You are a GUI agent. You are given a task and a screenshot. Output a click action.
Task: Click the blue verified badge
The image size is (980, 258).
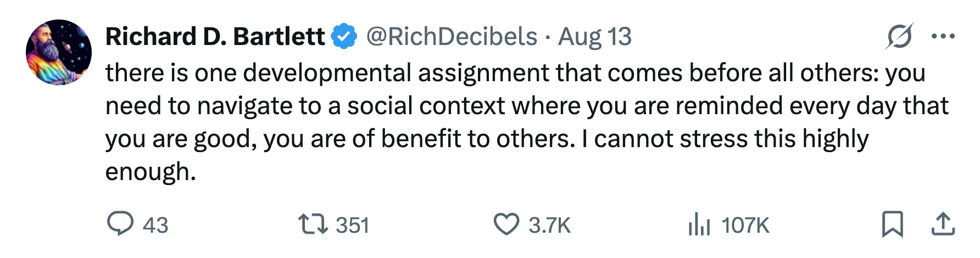(x=344, y=36)
